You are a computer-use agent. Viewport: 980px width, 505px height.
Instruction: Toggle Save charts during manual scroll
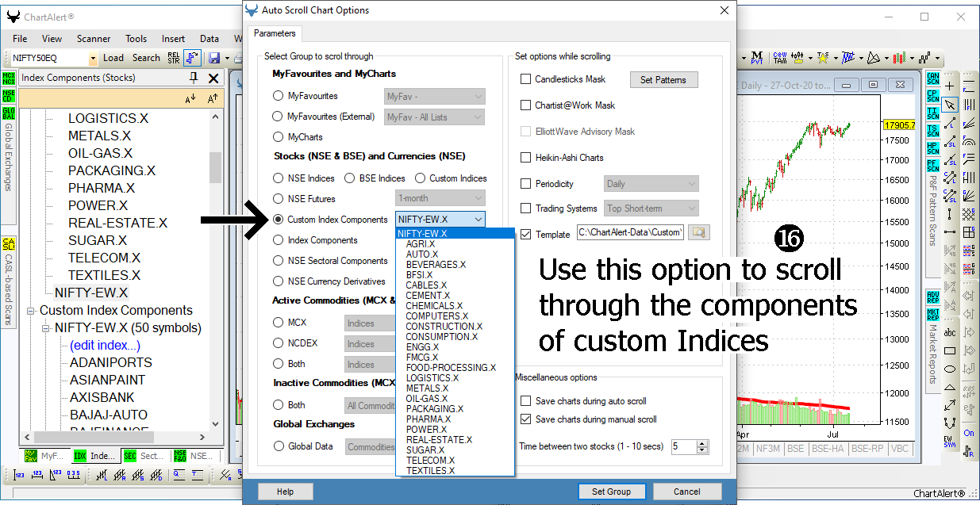tap(525, 419)
